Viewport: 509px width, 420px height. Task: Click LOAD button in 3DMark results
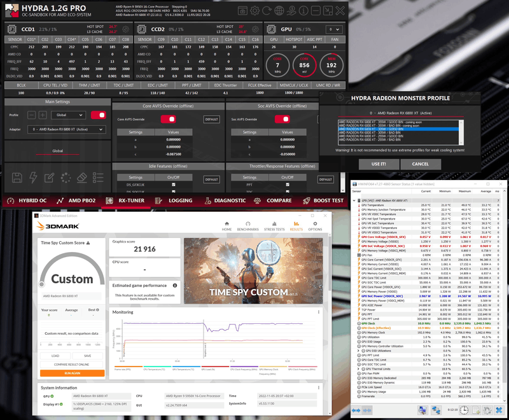point(55,356)
